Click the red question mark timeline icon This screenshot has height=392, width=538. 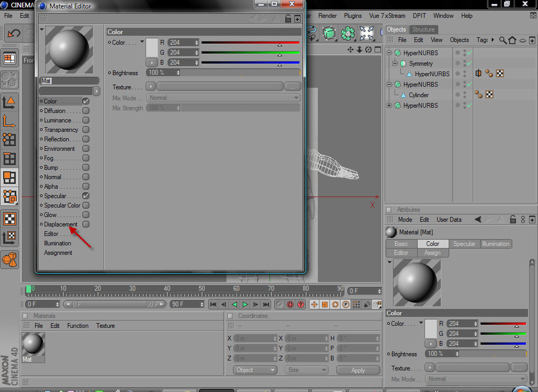[x=301, y=304]
